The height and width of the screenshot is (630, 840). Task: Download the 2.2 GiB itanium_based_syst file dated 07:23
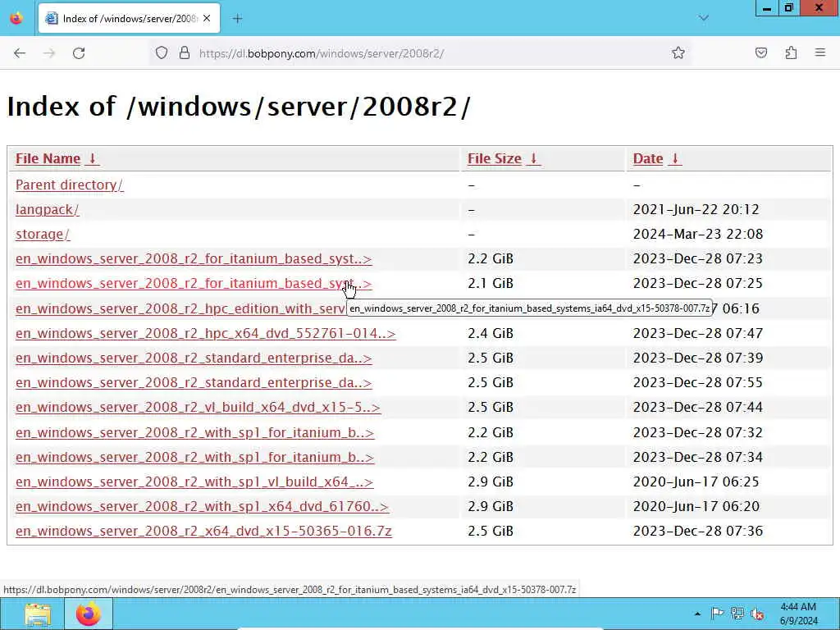[194, 258]
